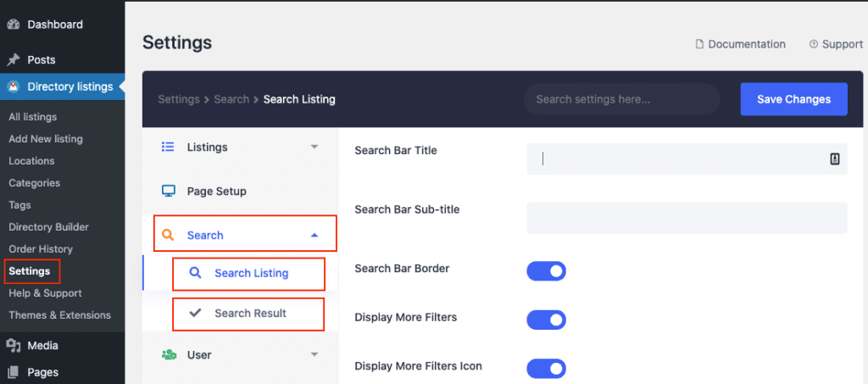Screen dimensions: 868x384
Task: Open the Search Result submenu item
Action: 248,314
